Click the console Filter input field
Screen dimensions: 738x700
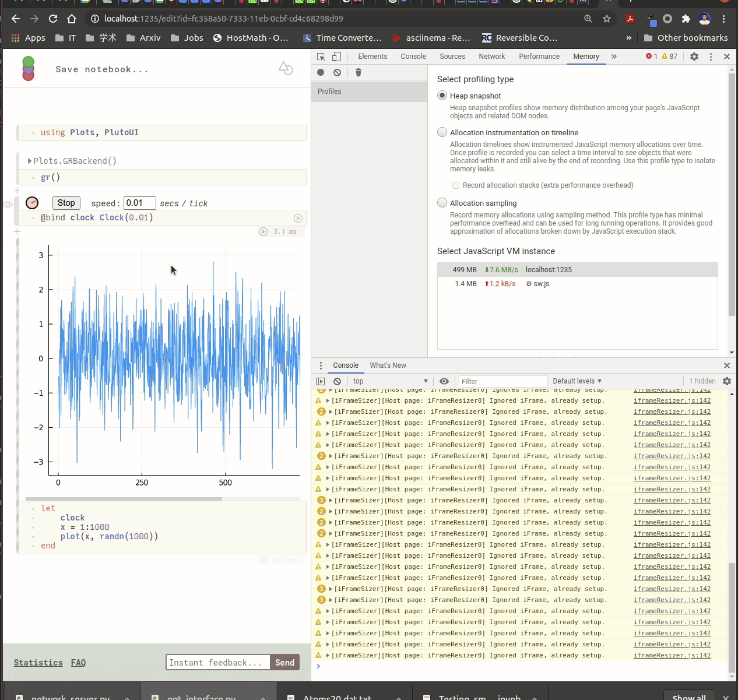click(502, 381)
